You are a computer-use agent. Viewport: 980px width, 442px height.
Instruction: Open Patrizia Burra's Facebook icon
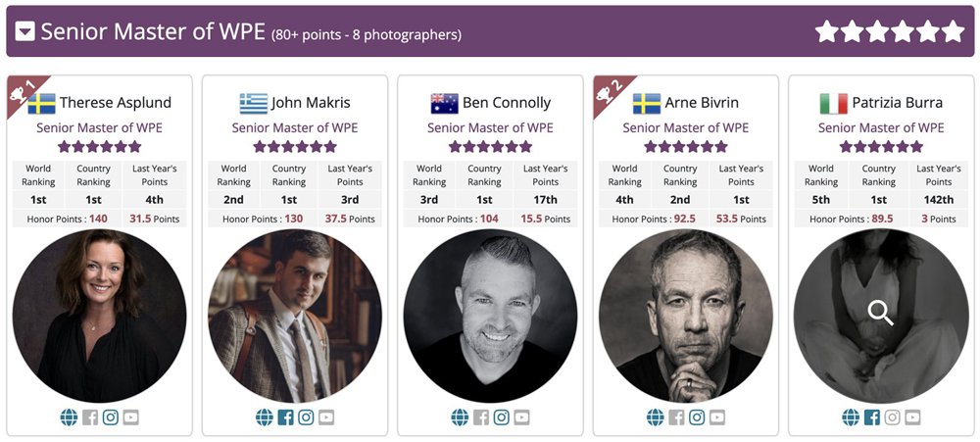[x=871, y=417]
